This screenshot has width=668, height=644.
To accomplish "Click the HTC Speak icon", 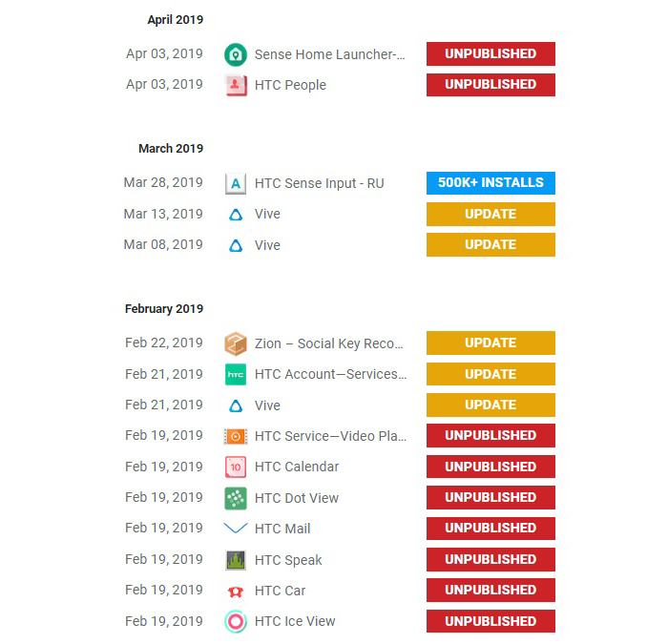I will pos(236,560).
